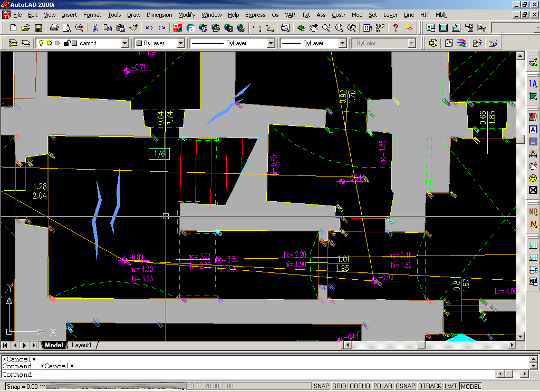The width and height of the screenshot is (540, 392).
Task: Click Make Object's Layer Current icon
Action: point(13,43)
